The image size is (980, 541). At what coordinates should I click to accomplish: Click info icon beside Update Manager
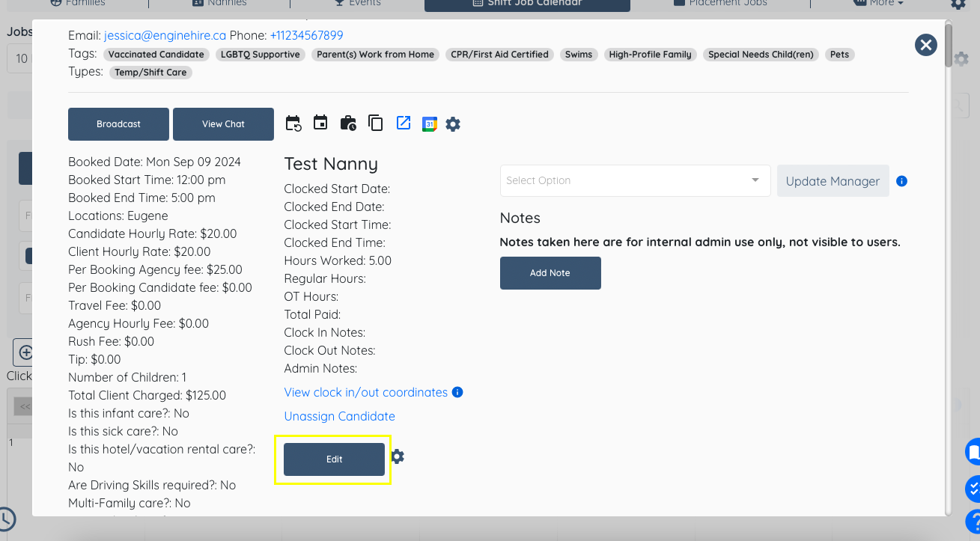coord(901,181)
